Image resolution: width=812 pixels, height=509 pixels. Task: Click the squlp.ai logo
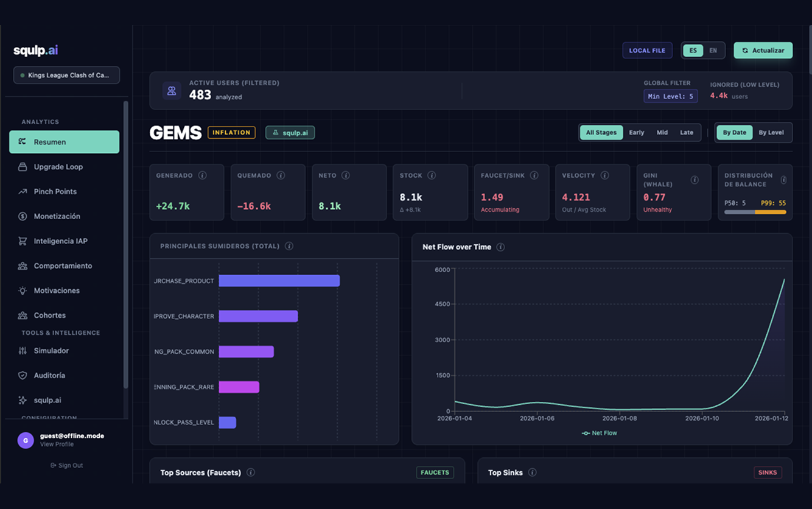coord(36,51)
